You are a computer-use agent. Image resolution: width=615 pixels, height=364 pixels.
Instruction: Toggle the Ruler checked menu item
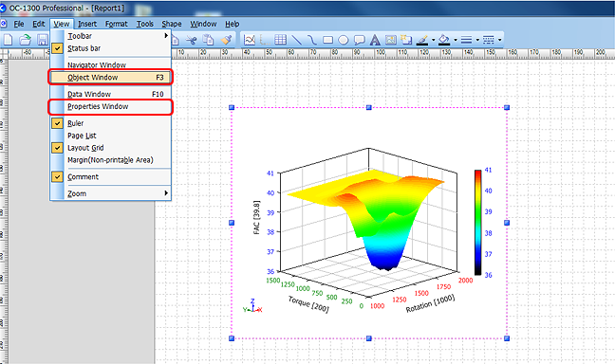click(x=111, y=123)
